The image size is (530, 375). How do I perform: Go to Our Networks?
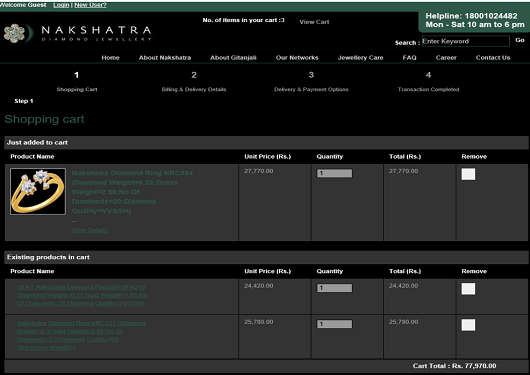[297, 57]
